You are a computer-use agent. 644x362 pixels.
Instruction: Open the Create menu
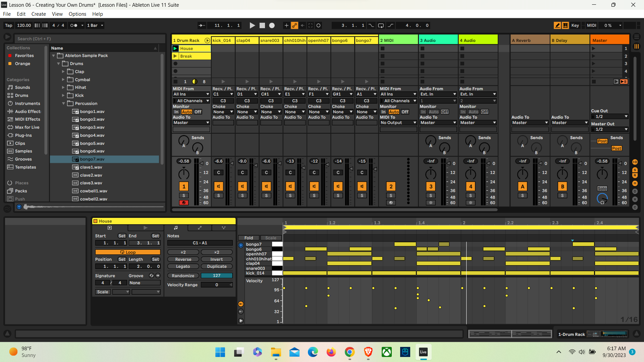(x=39, y=14)
